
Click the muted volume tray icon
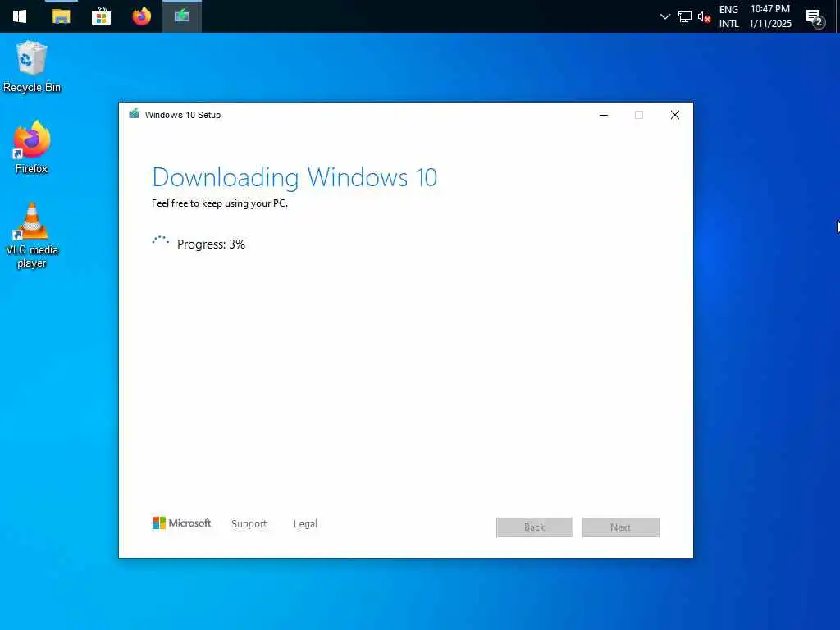(x=704, y=17)
